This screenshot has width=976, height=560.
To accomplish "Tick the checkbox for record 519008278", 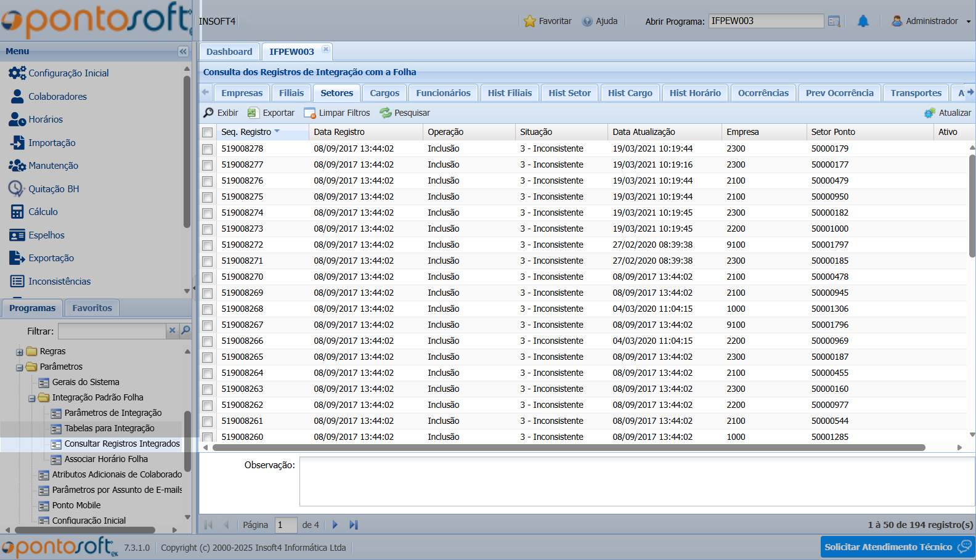I will point(208,149).
